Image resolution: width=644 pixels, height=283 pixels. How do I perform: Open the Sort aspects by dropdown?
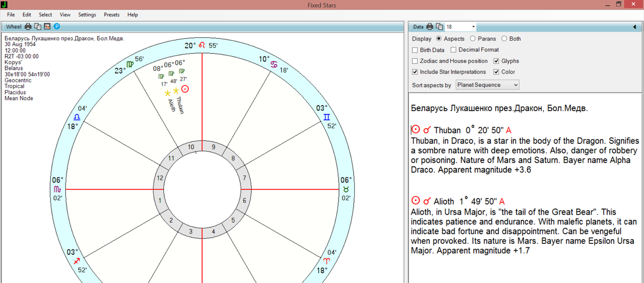pyautogui.click(x=487, y=85)
